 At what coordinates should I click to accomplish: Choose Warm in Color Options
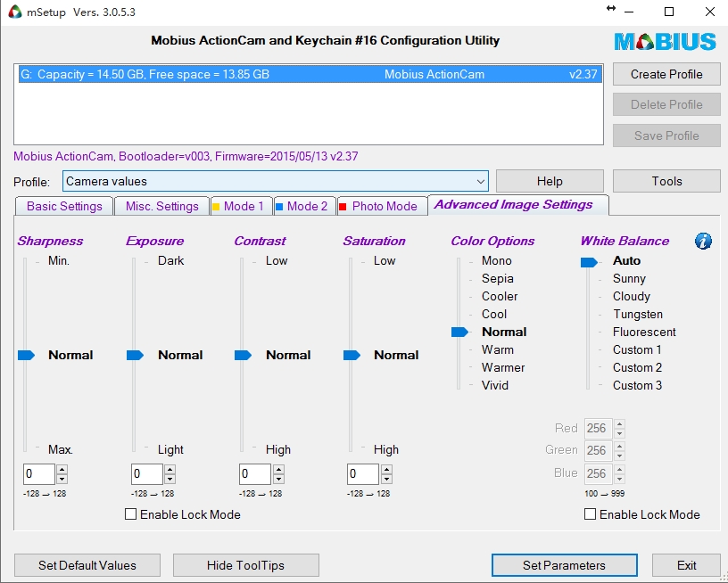point(497,349)
